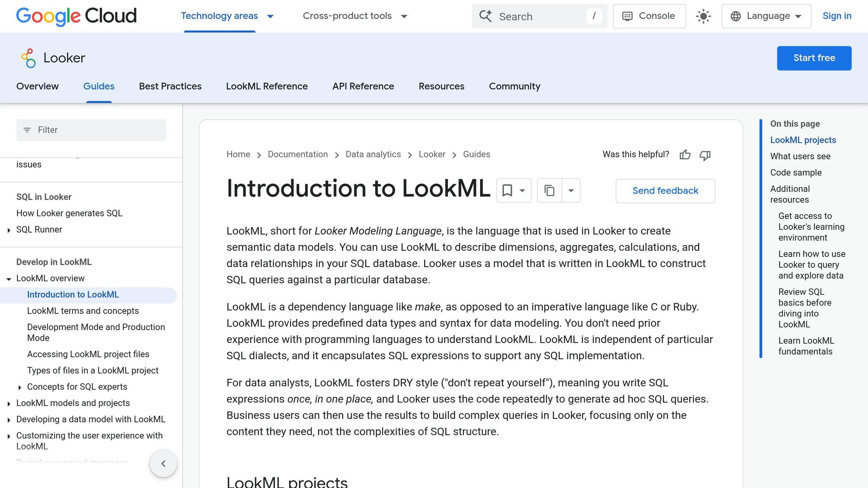Toggle the light/dark theme sun icon

[704, 17]
